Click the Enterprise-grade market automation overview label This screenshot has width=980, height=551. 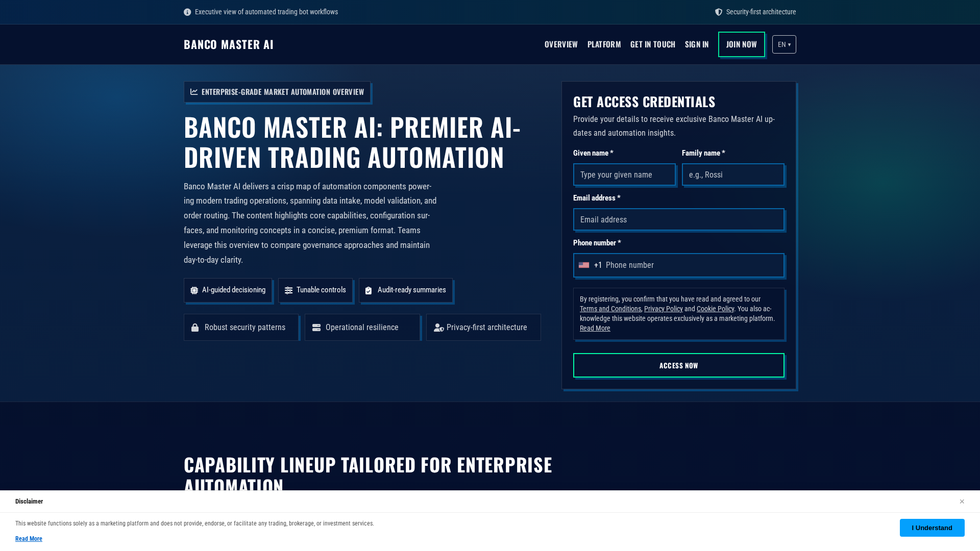click(283, 92)
